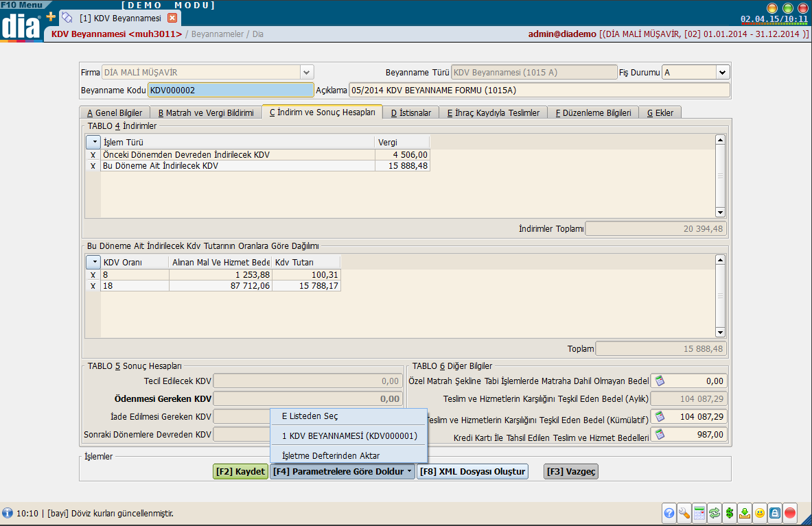Open calculator icon for Kümülatif bedel field

click(x=659, y=416)
